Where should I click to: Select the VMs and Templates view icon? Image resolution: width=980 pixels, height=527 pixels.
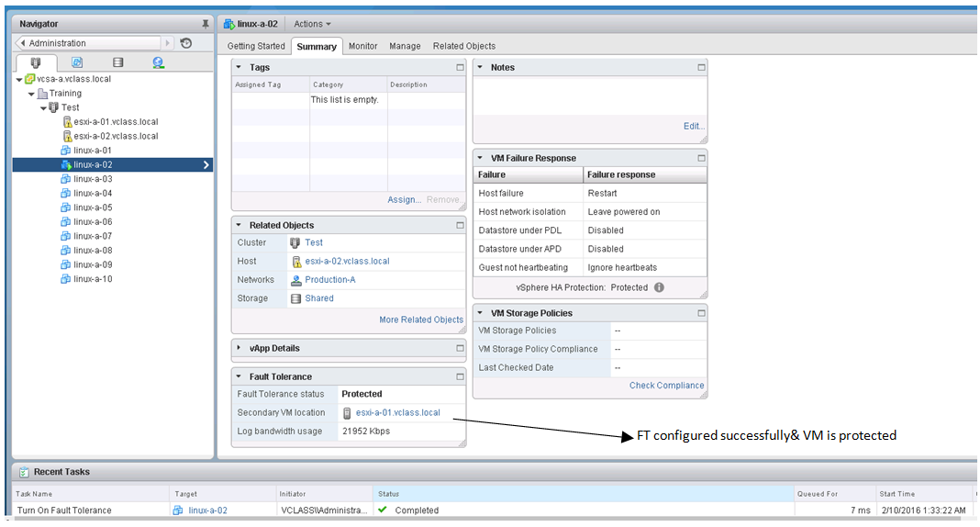(77, 62)
